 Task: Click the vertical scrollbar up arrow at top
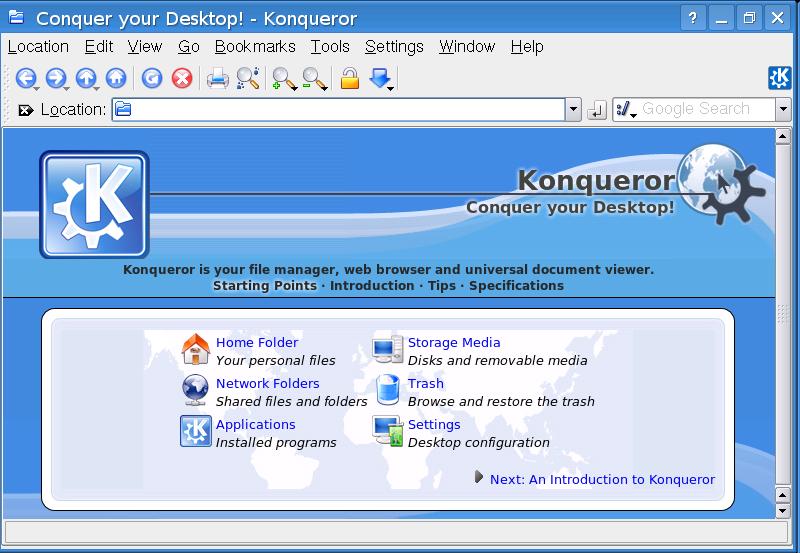click(x=783, y=136)
